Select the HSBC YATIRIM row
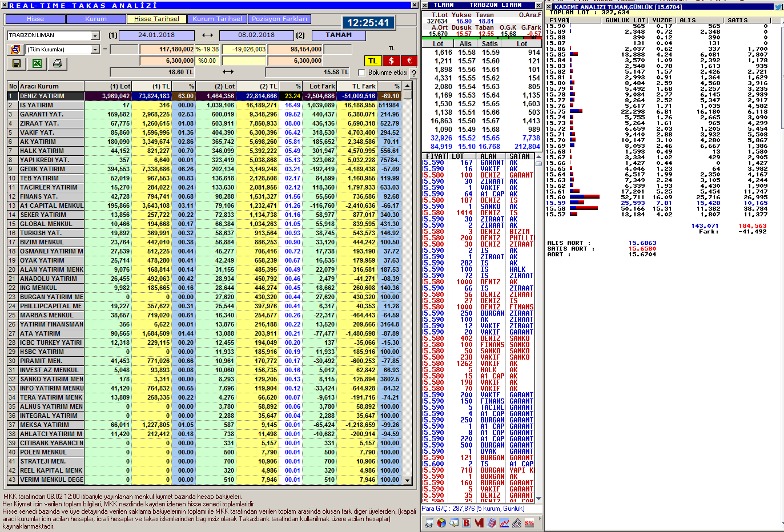The height and width of the screenshot is (532, 784). (x=205, y=352)
